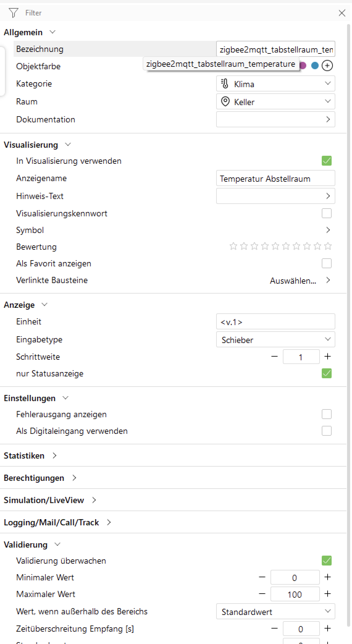This screenshot has height=644, width=352.
Task: Open the 'Wert, wenn außerhalb des Bereichs' dropdown
Action: pos(328,612)
